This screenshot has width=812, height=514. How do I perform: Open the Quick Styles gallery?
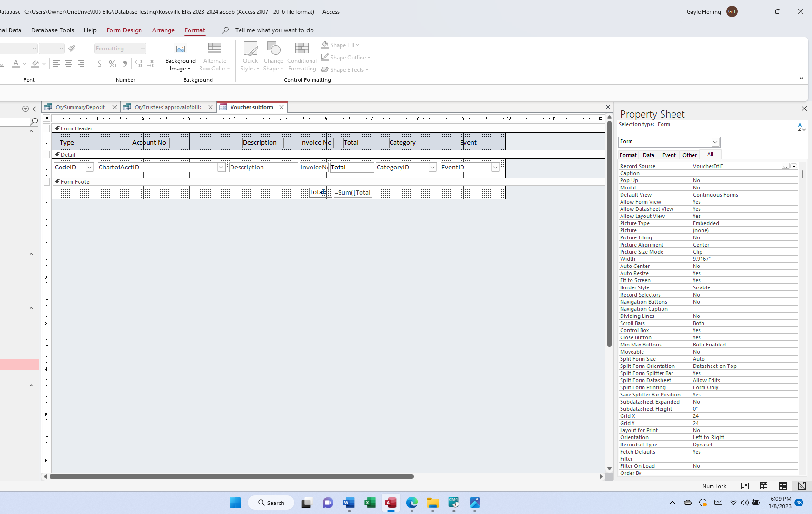[250, 56]
